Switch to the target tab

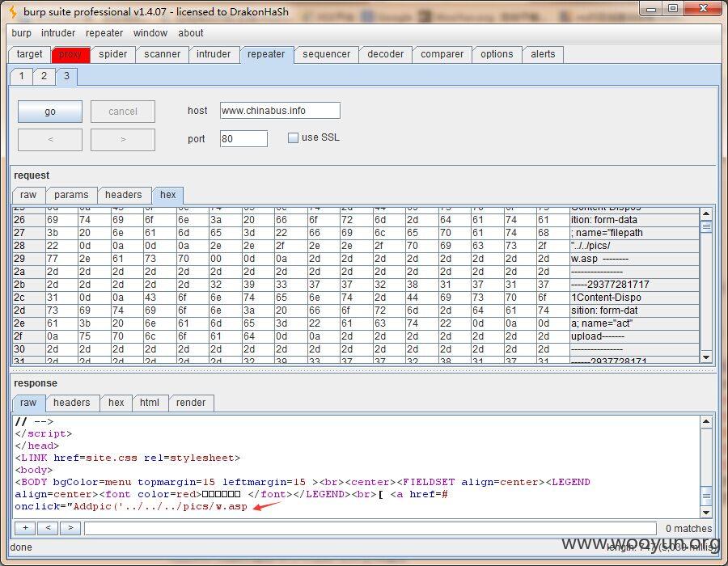(x=29, y=54)
